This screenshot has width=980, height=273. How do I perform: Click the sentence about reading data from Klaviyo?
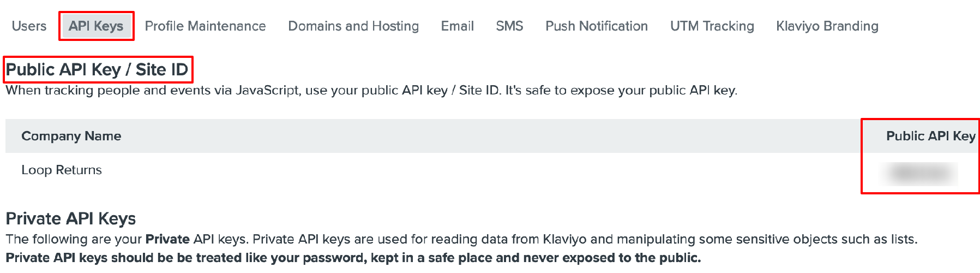coord(584,239)
